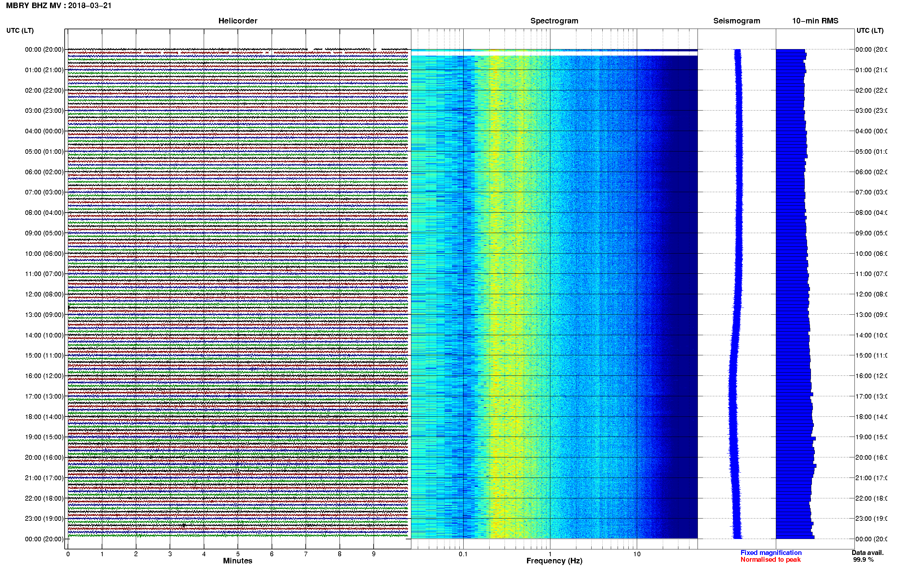
Task: Click left time label 14:00 (10:00)
Action: [x=44, y=335]
